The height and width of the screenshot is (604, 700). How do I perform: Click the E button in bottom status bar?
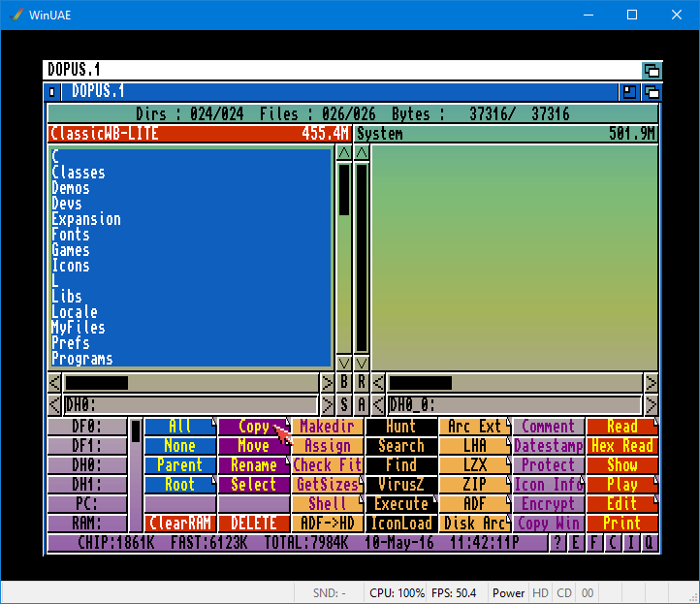tap(576, 542)
